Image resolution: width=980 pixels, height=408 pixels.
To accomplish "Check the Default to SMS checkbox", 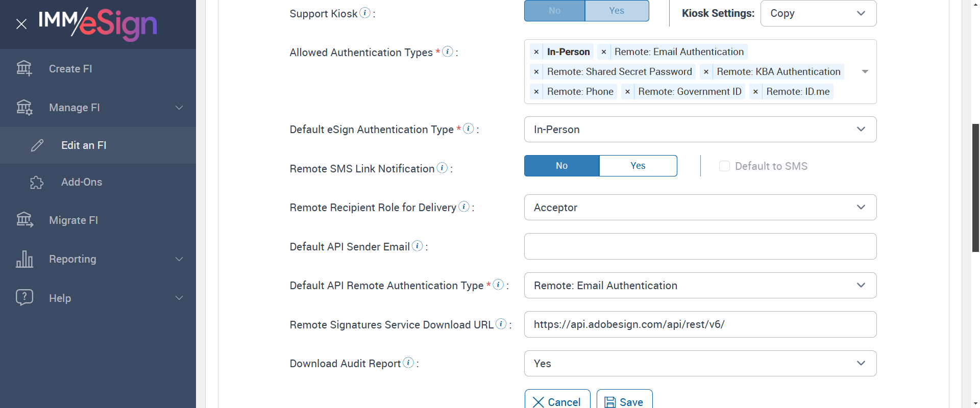I will point(724,166).
